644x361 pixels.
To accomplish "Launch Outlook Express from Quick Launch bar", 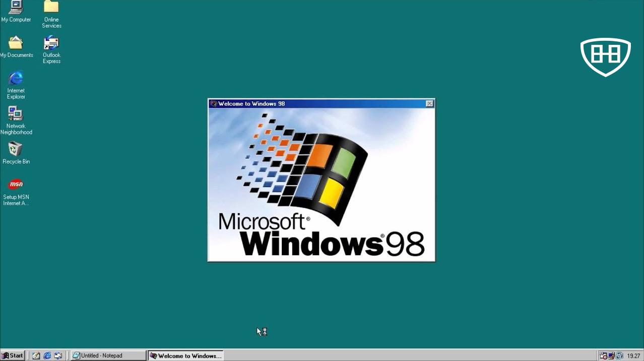I will (x=58, y=355).
